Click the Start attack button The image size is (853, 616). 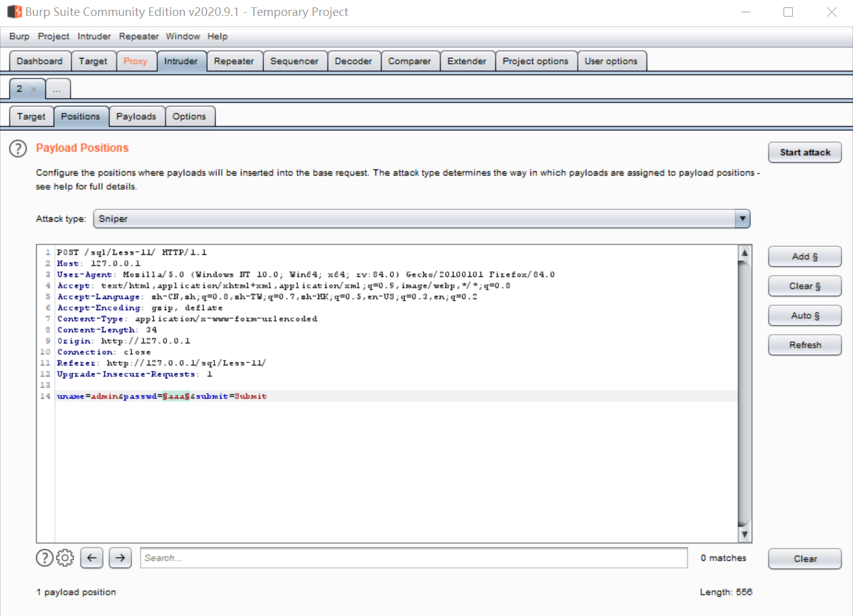tap(805, 152)
